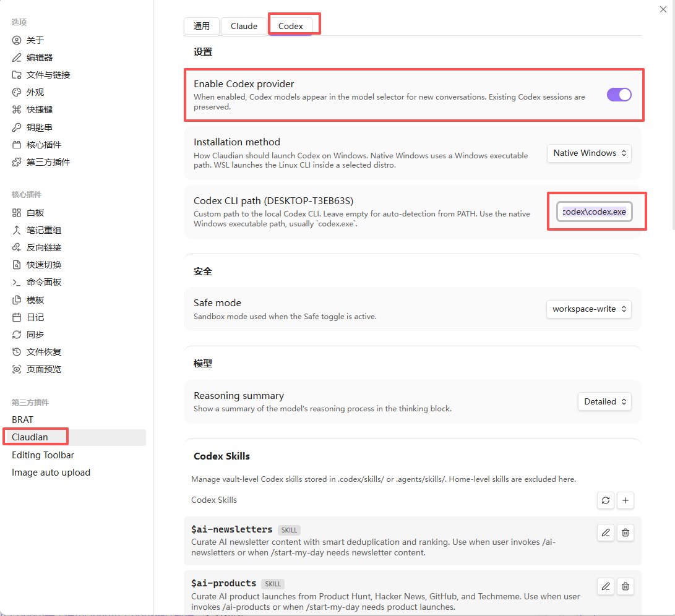Click the Safe mode label
The width and height of the screenshot is (675, 616).
click(217, 303)
